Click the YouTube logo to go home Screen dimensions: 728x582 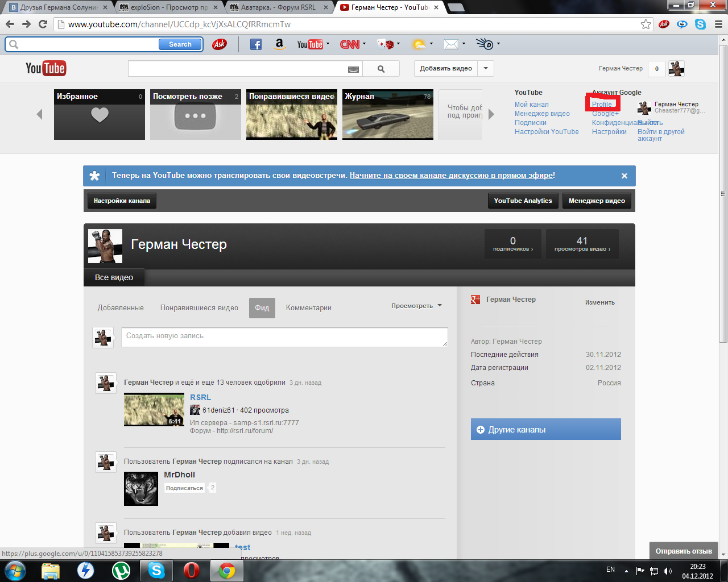click(45, 68)
